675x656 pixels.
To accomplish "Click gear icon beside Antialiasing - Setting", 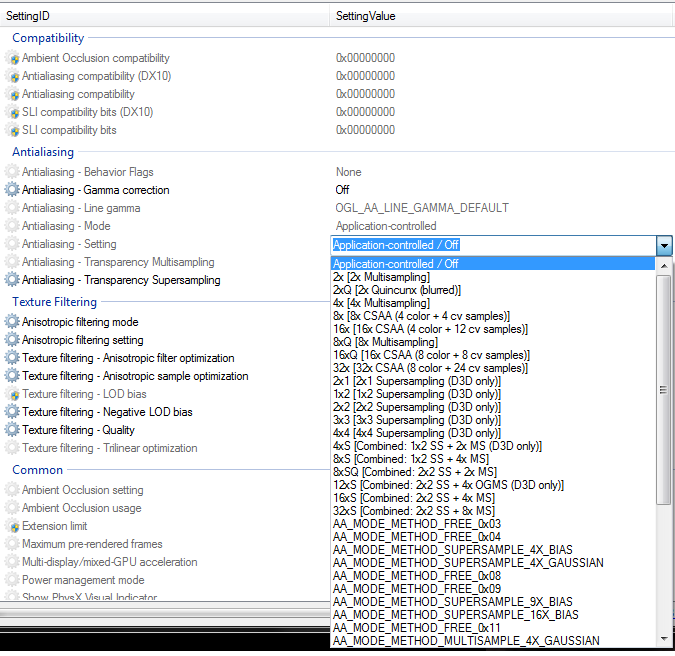I will coord(12,244).
